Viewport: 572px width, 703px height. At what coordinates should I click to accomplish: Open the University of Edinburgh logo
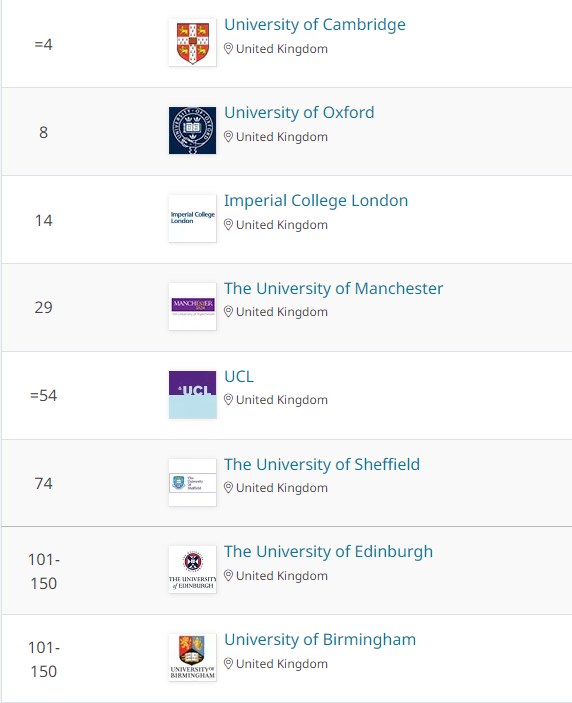192,569
